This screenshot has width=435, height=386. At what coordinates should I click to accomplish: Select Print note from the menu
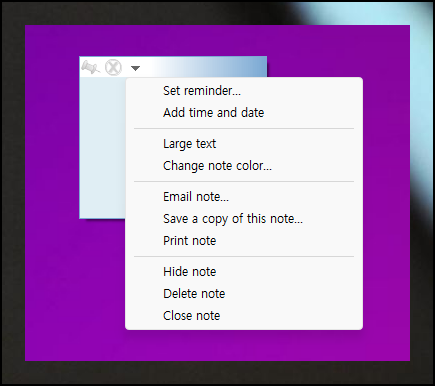click(244, 241)
